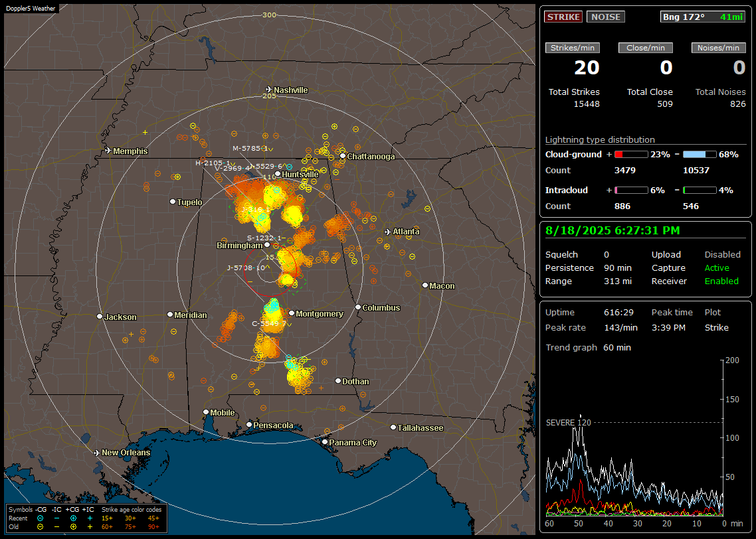The image size is (756, 539).
Task: Select the Huntsville city dot marker
Action: pyautogui.click(x=278, y=174)
